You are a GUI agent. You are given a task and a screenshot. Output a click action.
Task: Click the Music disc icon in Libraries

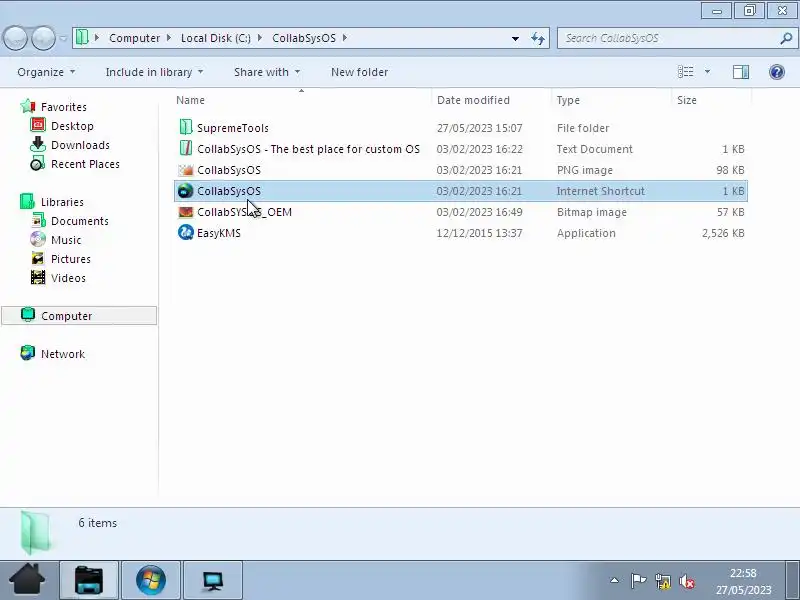tap(38, 239)
